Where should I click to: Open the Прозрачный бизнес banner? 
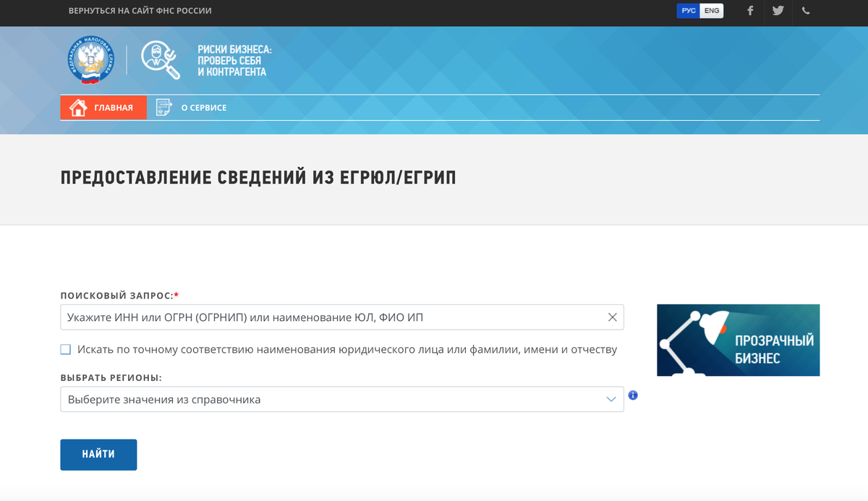738,340
